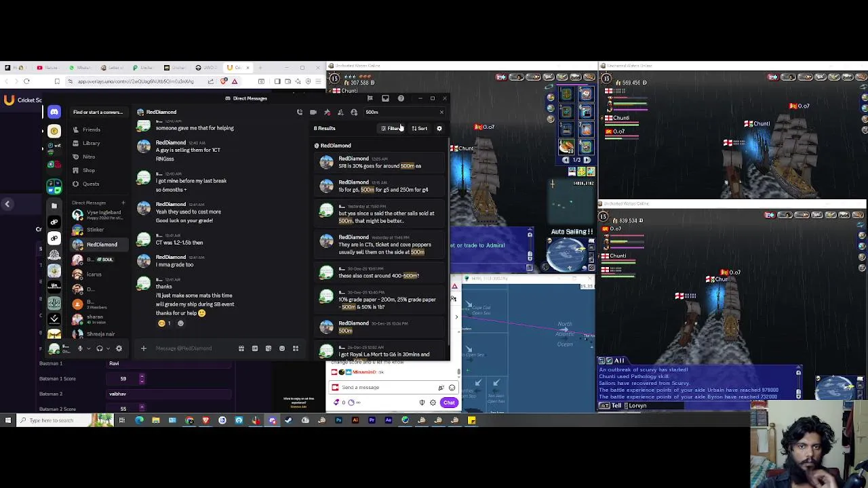Open emote picker in stream chat input
The image size is (868, 488).
(452, 388)
